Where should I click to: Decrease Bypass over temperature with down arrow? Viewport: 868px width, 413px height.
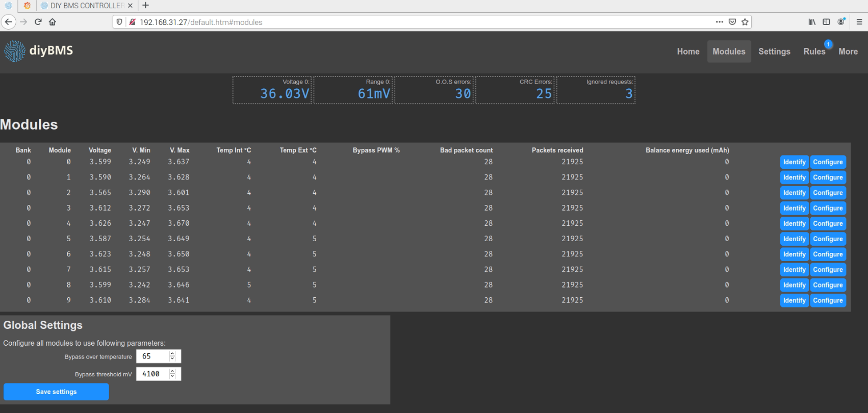(x=172, y=359)
